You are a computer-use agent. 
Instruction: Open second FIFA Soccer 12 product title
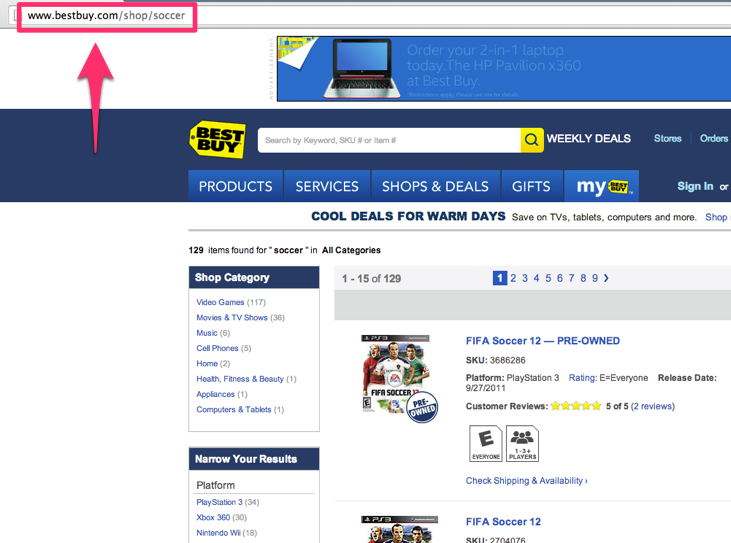(x=503, y=522)
